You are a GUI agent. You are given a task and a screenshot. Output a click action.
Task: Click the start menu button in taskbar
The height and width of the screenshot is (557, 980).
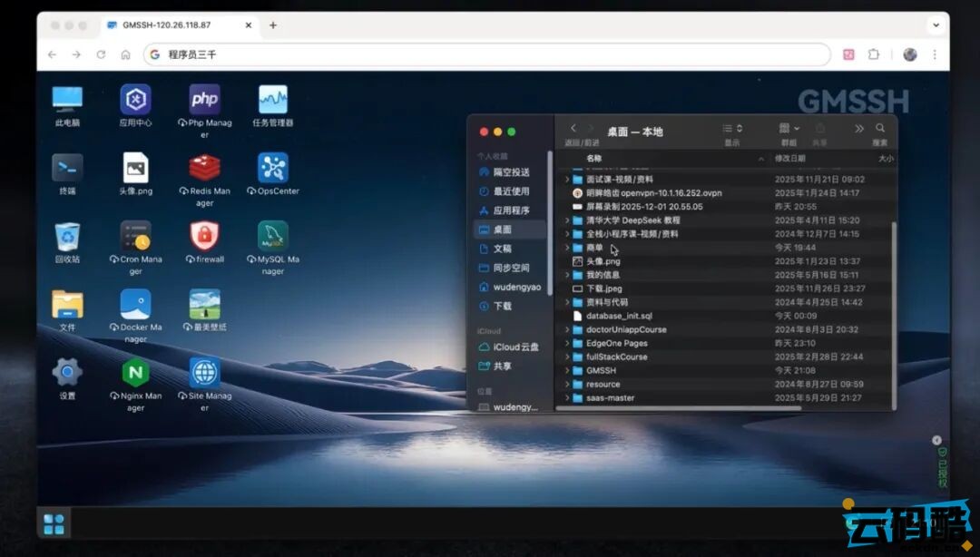(54, 523)
